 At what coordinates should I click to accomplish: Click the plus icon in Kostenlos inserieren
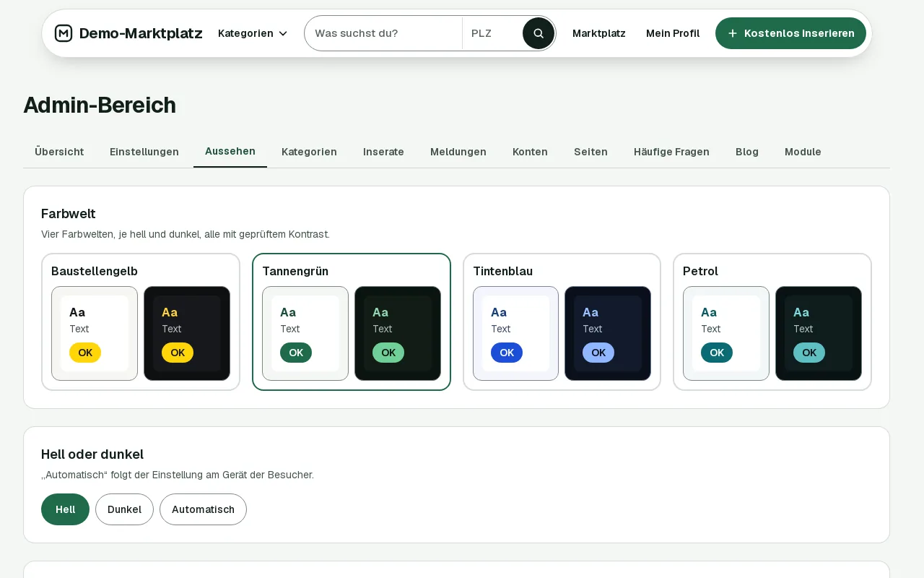pyautogui.click(x=733, y=33)
